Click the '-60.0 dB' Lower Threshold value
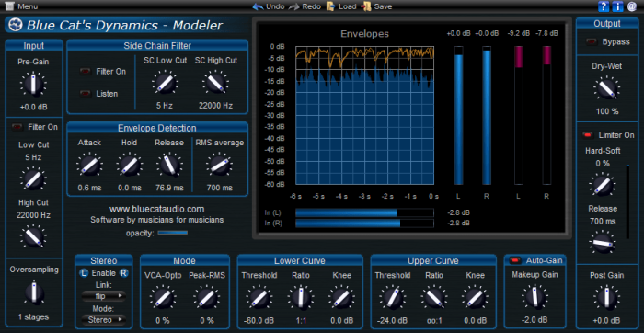Screen dimensions: 644x333 [x=259, y=321]
